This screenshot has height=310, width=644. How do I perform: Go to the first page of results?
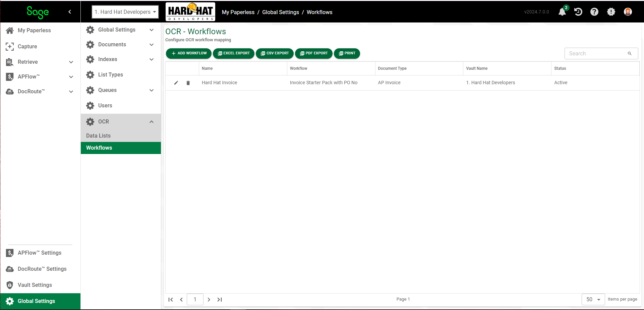(171, 300)
